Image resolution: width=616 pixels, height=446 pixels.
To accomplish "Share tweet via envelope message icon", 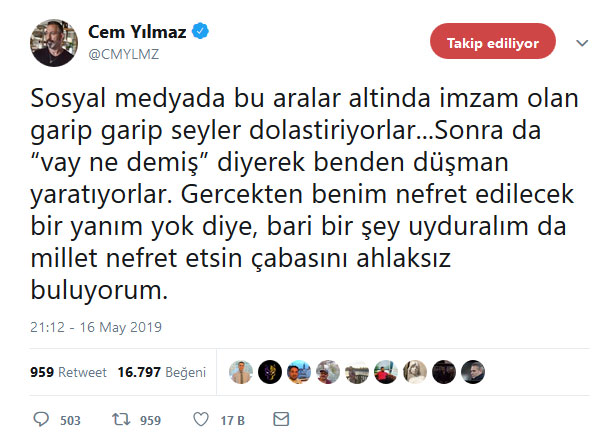I will tap(281, 419).
